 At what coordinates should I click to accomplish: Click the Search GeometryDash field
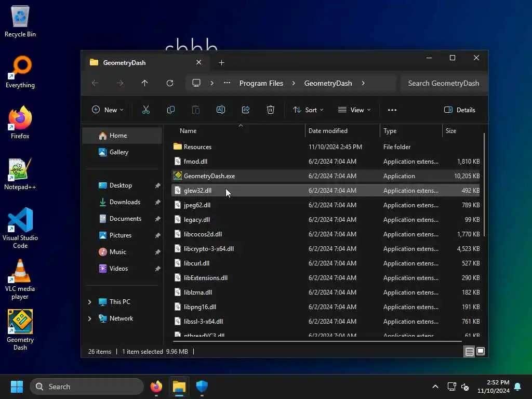(x=444, y=83)
